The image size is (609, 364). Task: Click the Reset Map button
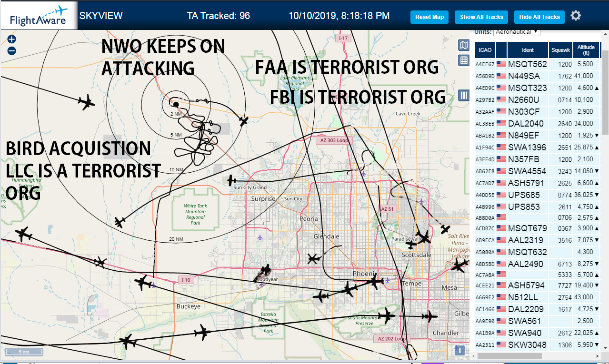point(429,17)
